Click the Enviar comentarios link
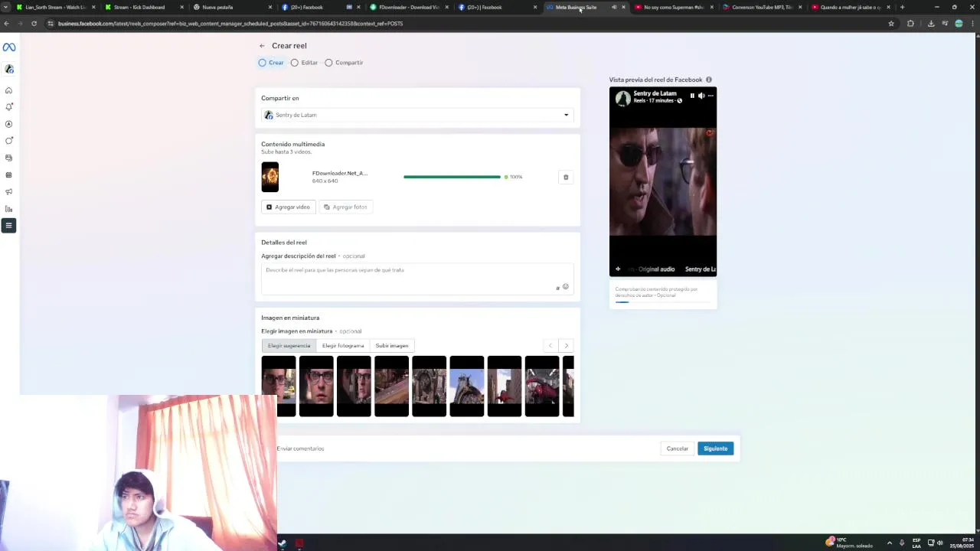The image size is (980, 551). [x=300, y=448]
